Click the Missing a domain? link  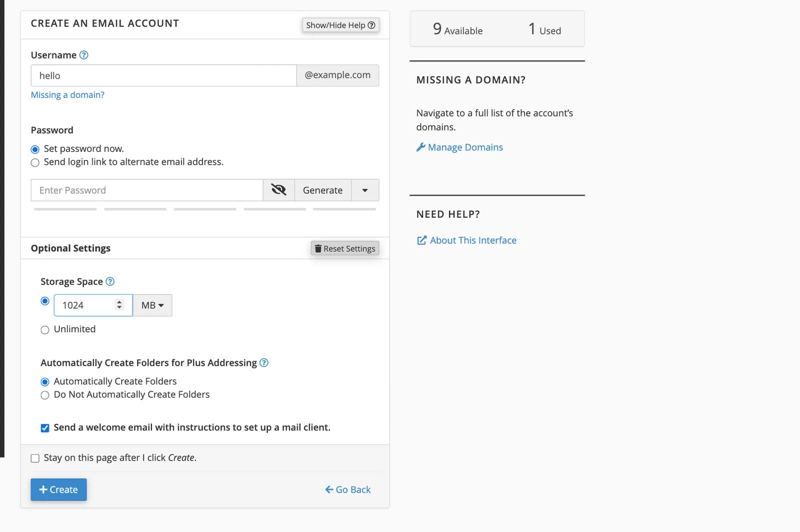(67, 95)
